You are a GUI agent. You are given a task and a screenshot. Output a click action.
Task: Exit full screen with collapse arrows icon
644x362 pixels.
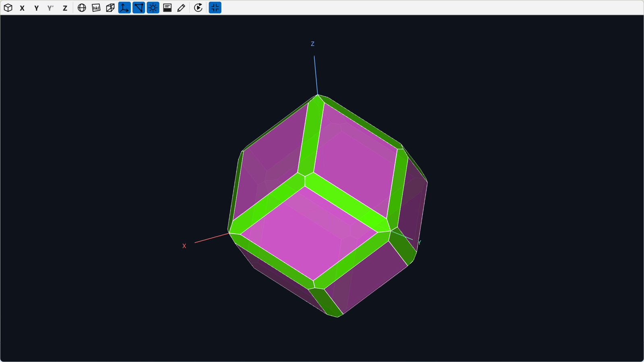point(215,8)
